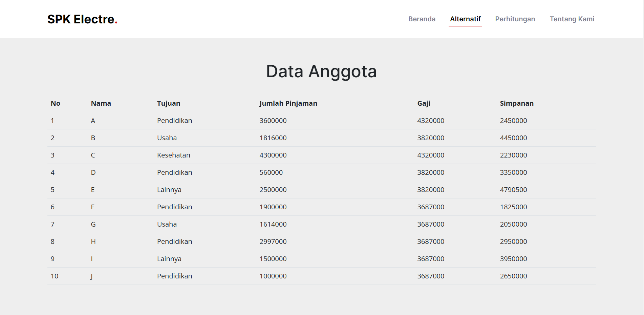Select member B's Usaha row
Image resolution: width=644 pixels, height=315 pixels.
tap(167, 138)
